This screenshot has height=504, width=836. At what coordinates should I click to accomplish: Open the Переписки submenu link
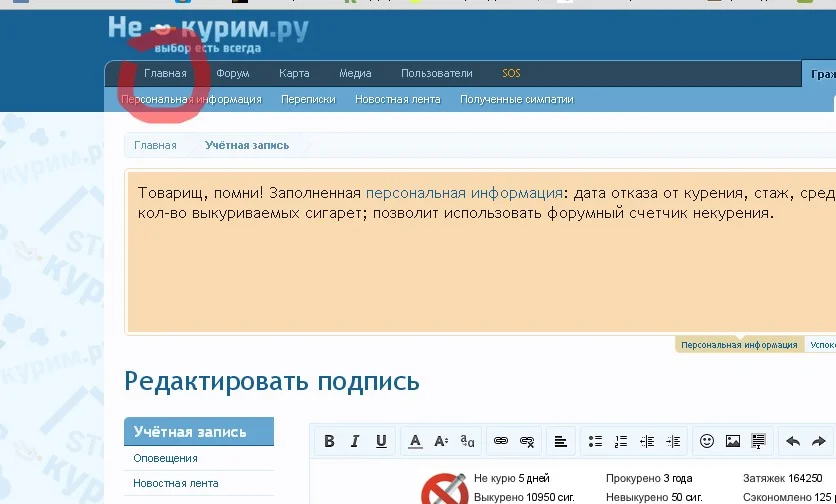pyautogui.click(x=308, y=100)
